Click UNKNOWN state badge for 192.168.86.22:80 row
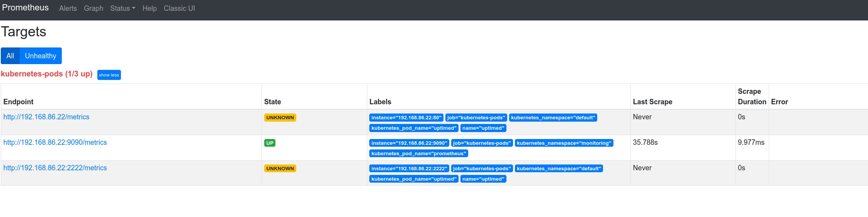868x217 pixels. [x=280, y=117]
